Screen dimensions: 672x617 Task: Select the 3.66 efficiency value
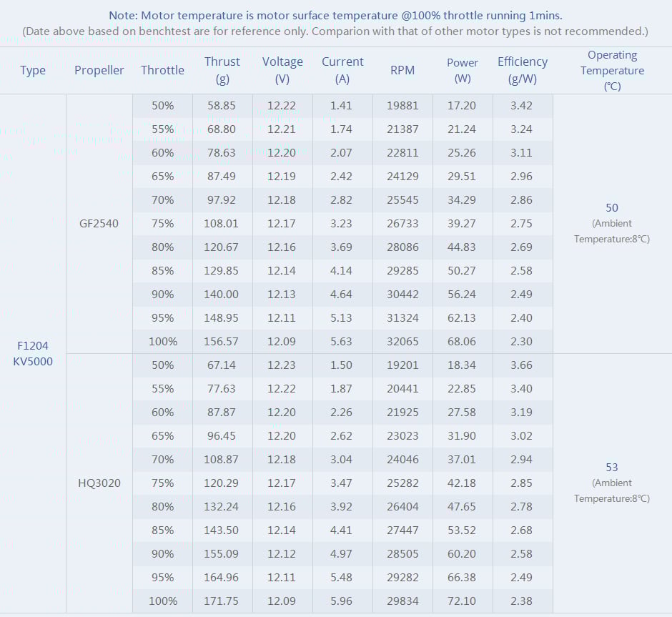(523, 365)
